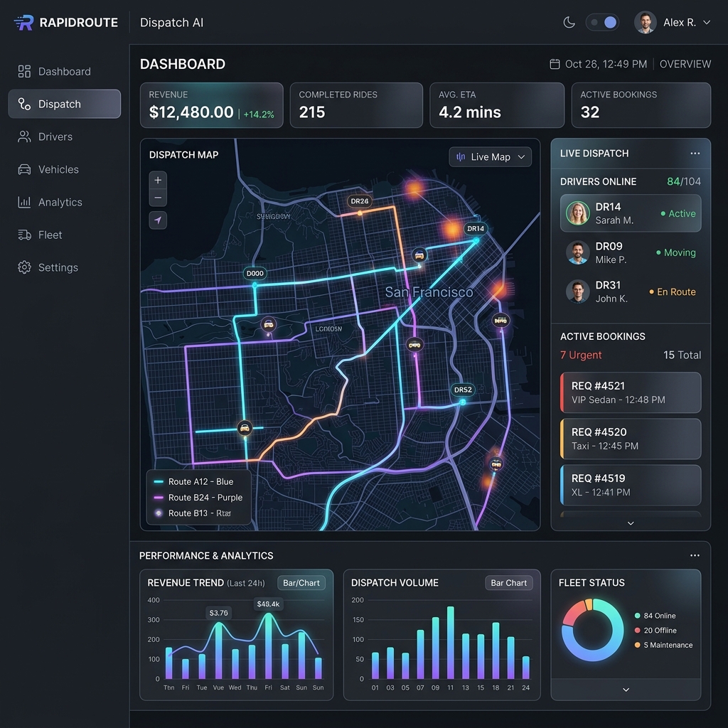Select driver DR09 Mike P. row
Viewport: 728px width, 728px height.
point(631,252)
